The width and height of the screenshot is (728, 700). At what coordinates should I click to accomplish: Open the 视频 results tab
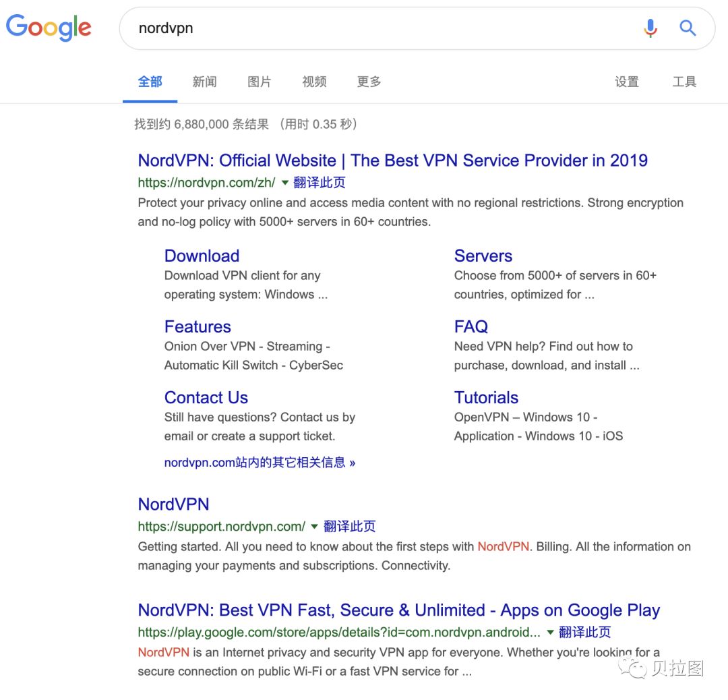point(314,82)
